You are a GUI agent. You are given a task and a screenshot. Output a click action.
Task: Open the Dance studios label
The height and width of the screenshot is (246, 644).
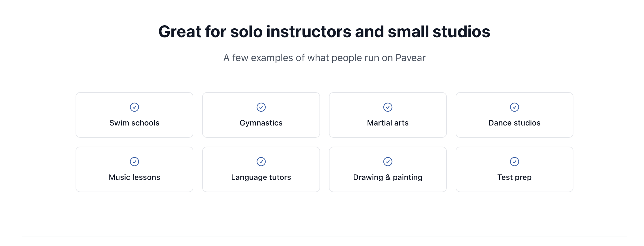[515, 123]
